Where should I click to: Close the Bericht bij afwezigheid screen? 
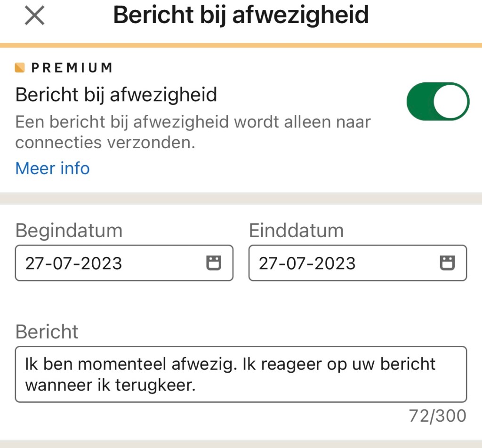[x=34, y=16]
